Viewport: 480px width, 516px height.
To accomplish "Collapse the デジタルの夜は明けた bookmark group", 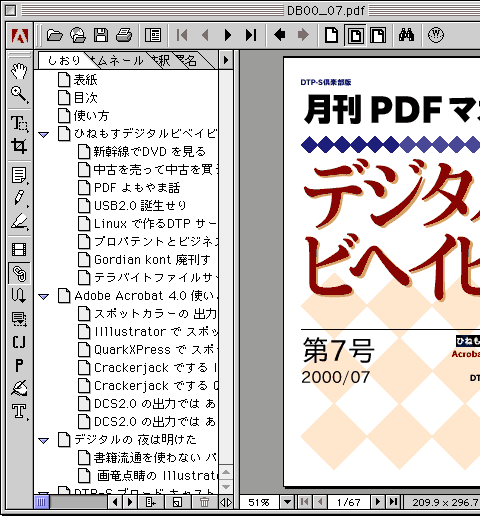I will click(x=44, y=441).
